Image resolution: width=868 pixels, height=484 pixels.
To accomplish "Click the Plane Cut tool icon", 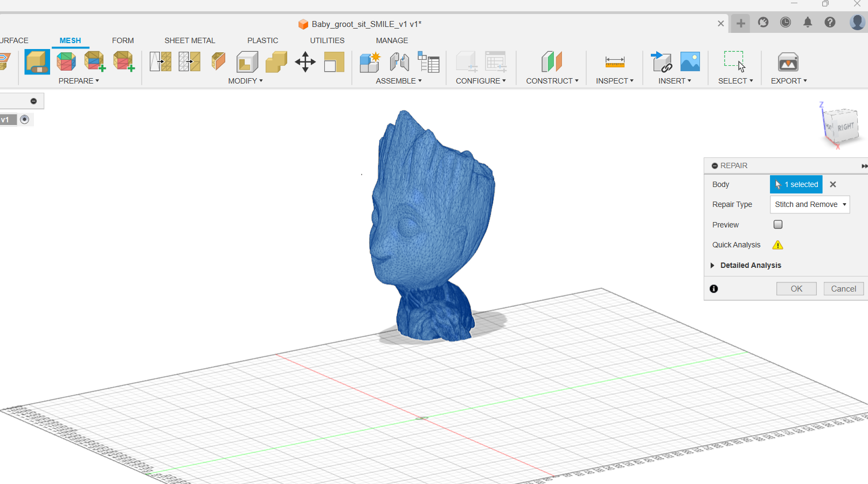I will [x=218, y=61].
